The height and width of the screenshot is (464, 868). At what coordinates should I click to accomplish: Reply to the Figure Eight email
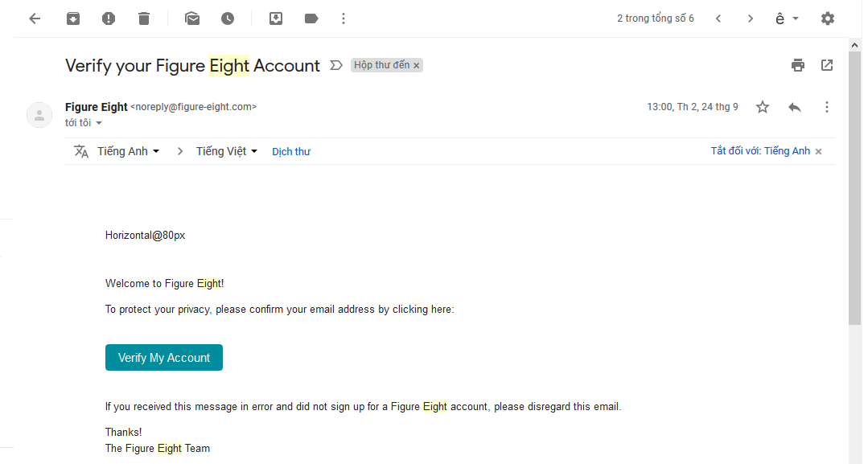[795, 107]
